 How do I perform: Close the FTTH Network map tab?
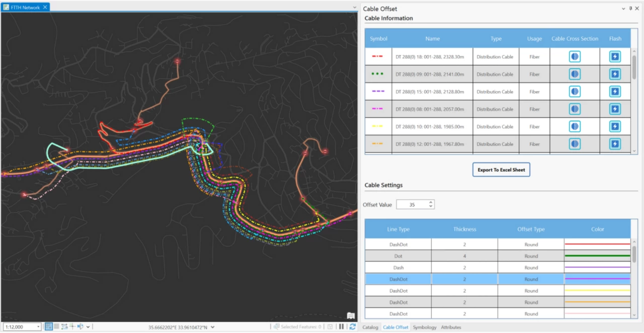coord(45,8)
